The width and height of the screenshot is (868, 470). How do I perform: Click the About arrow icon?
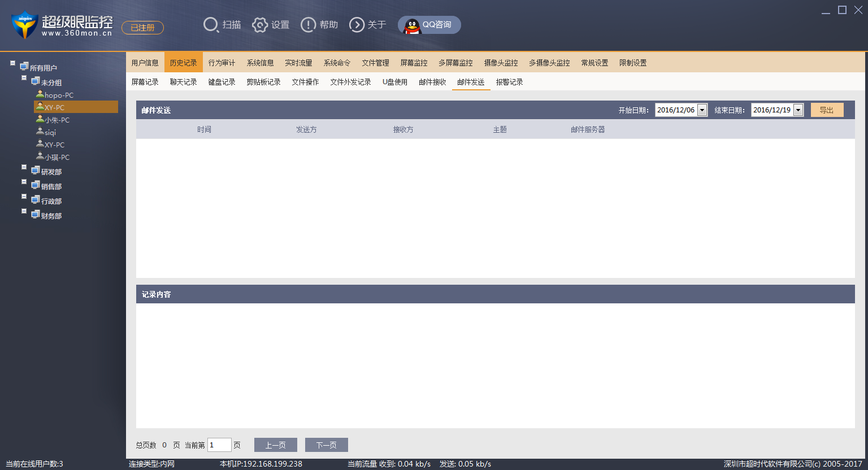(x=357, y=25)
